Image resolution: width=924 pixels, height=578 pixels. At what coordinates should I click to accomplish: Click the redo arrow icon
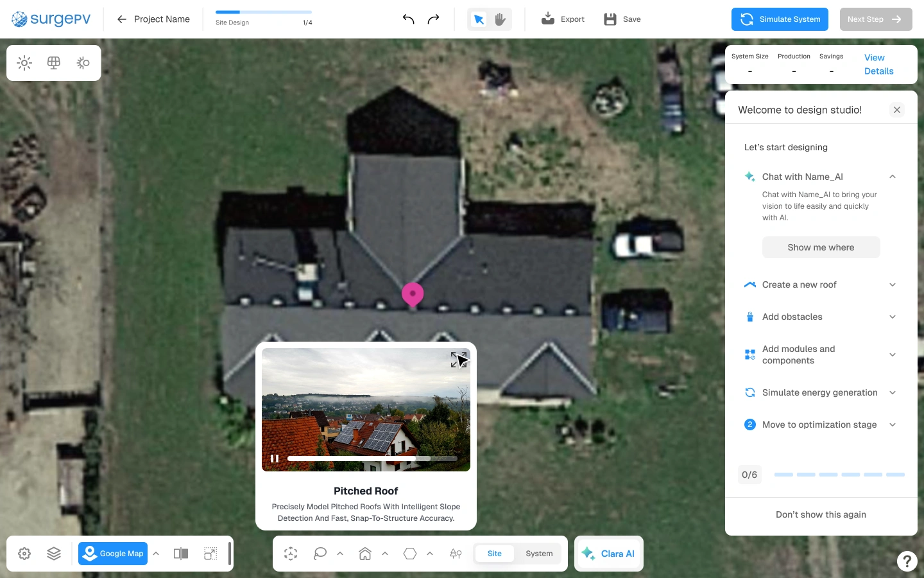pyautogui.click(x=433, y=19)
